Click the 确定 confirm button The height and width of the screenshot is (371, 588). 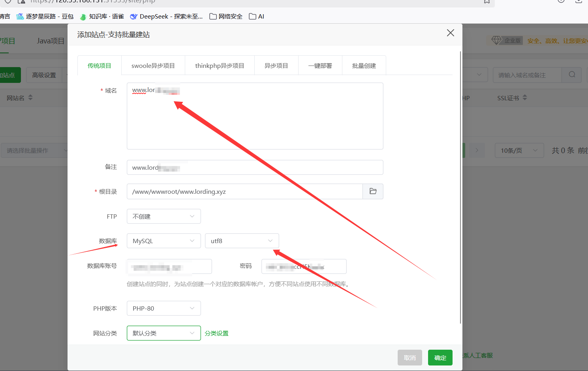click(x=440, y=358)
